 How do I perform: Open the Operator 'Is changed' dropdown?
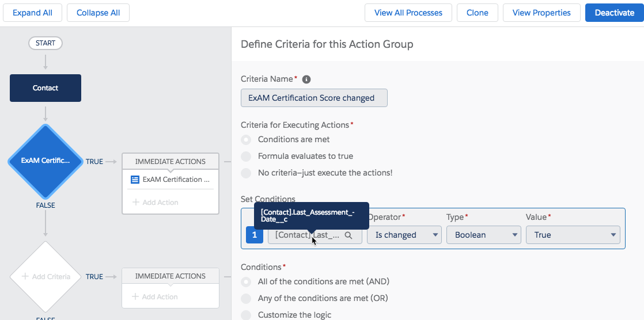coord(404,235)
